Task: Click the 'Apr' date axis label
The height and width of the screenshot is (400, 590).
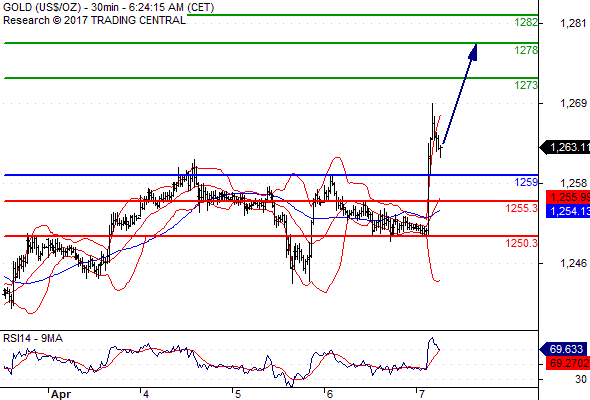Action: click(61, 394)
